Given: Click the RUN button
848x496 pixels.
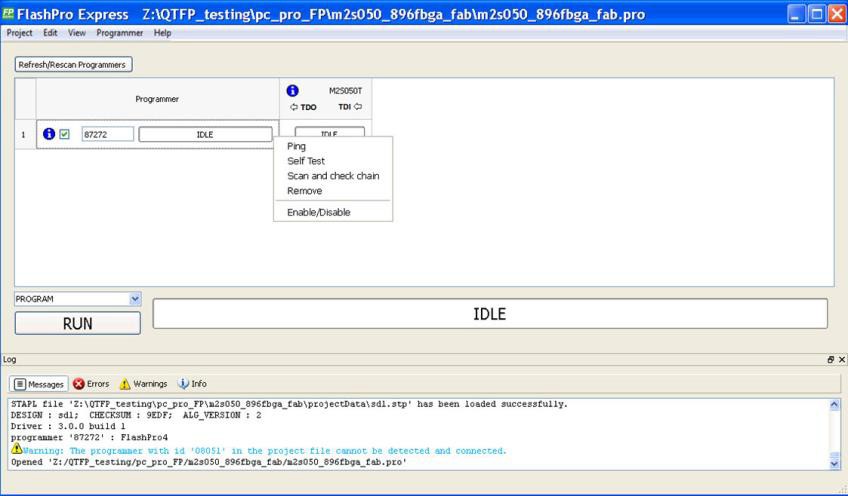Looking at the screenshot, I should [77, 323].
